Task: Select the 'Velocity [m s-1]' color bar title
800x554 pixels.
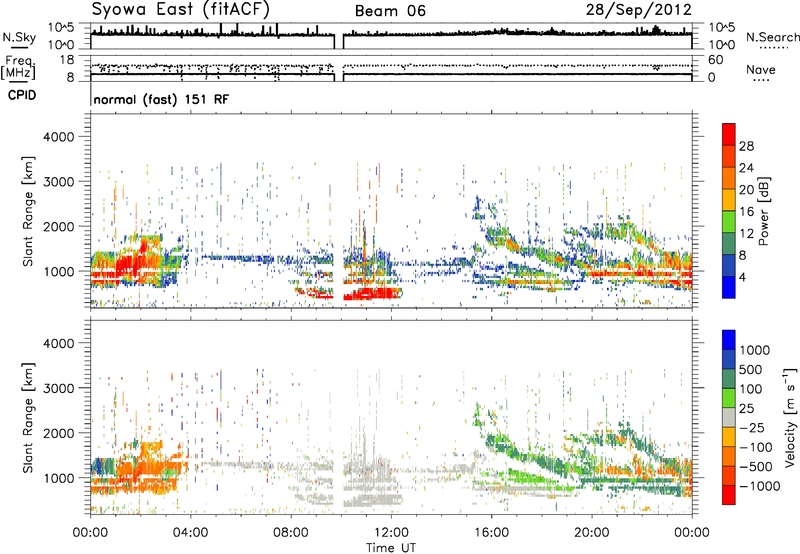Action: [790, 417]
